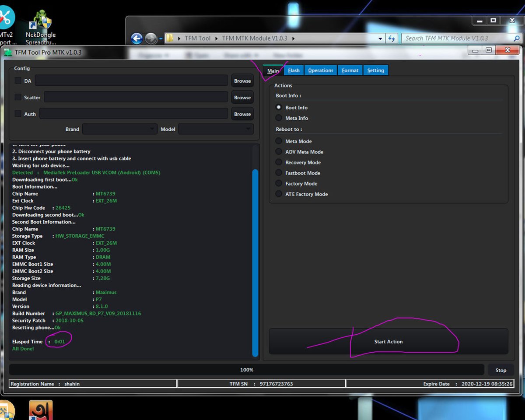Expand the Explorer address bar history dropdown
525x420 pixels.
coord(380,38)
